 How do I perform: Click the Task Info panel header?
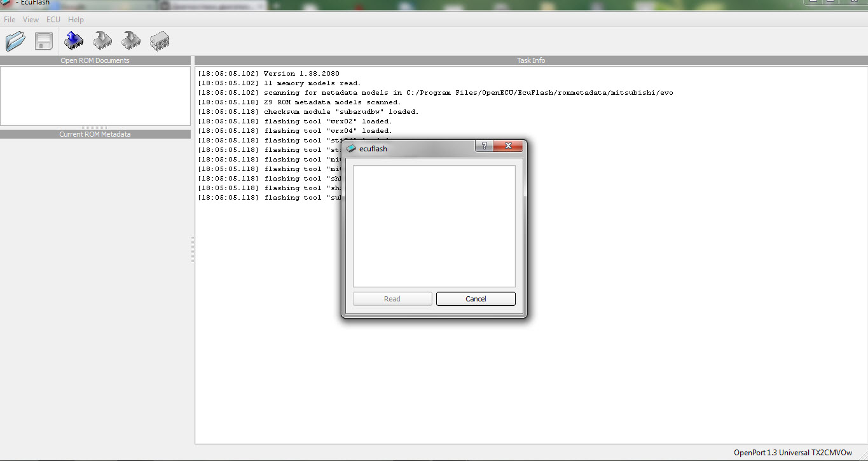coord(530,60)
